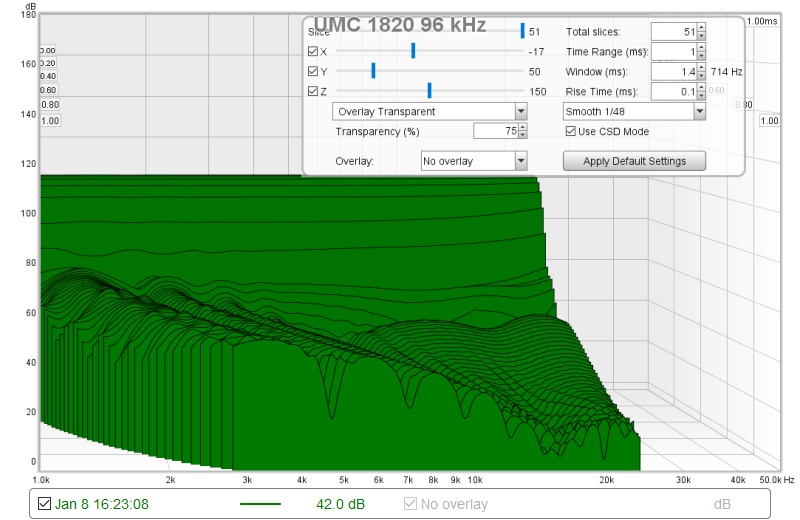
Task: Decrease Time Range with down arrow
Action: [x=702, y=56]
